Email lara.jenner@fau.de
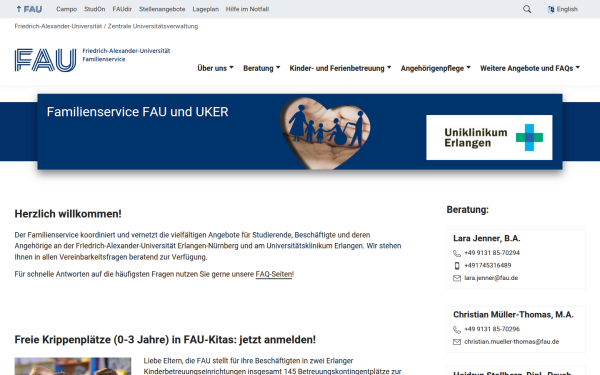 click(491, 278)
